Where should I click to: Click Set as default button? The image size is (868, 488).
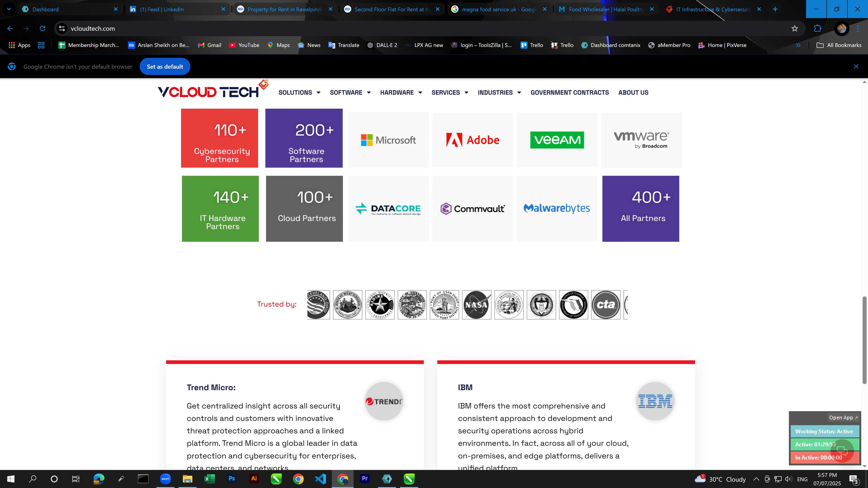pyautogui.click(x=165, y=67)
